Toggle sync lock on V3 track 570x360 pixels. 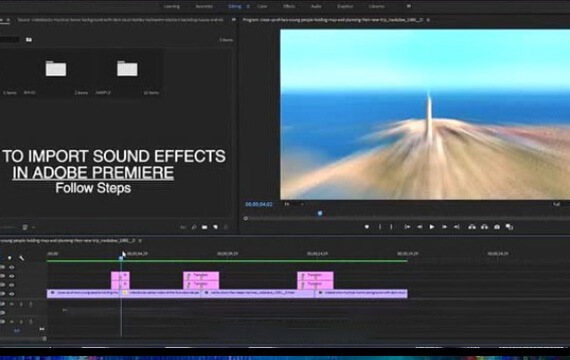point(3,276)
